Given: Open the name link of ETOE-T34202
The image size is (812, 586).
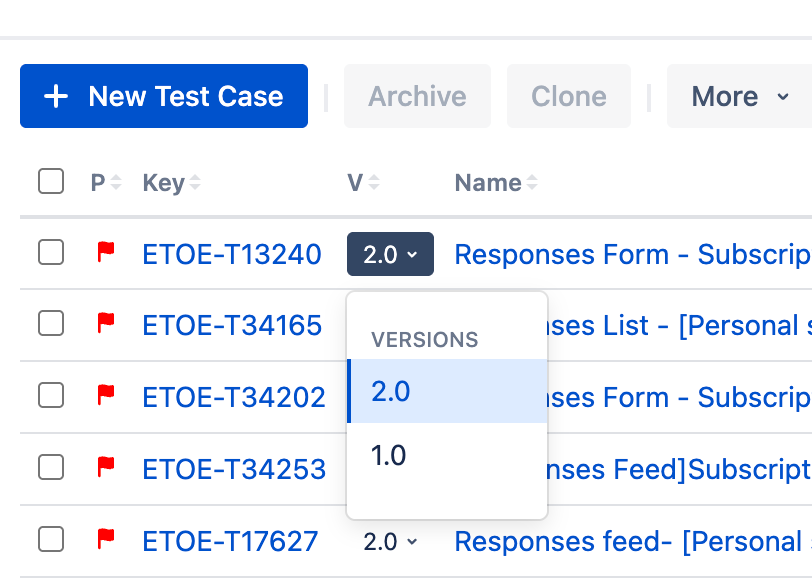Looking at the screenshot, I should point(680,398).
